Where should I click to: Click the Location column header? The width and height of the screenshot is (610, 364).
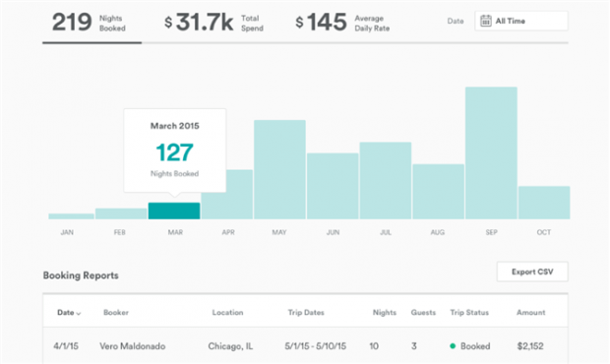pyautogui.click(x=227, y=312)
